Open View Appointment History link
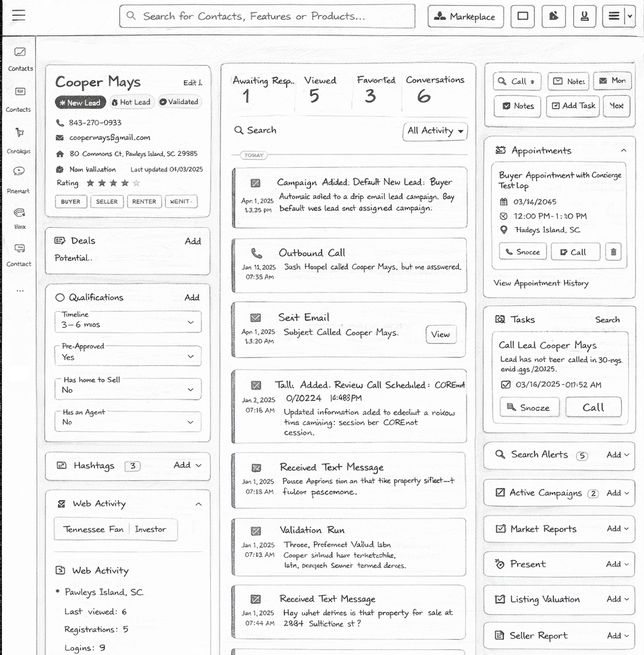 click(541, 283)
